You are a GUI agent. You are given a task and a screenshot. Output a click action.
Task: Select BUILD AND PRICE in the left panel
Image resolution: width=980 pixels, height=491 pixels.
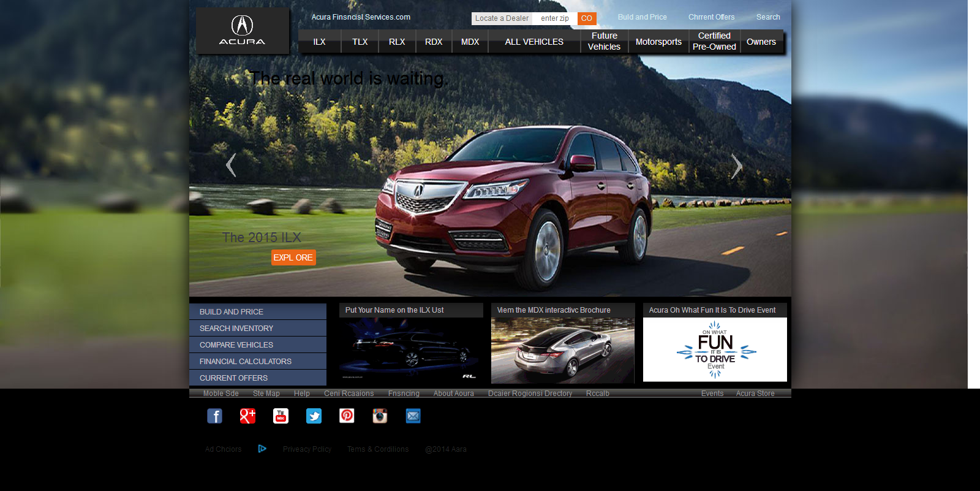pyautogui.click(x=258, y=311)
